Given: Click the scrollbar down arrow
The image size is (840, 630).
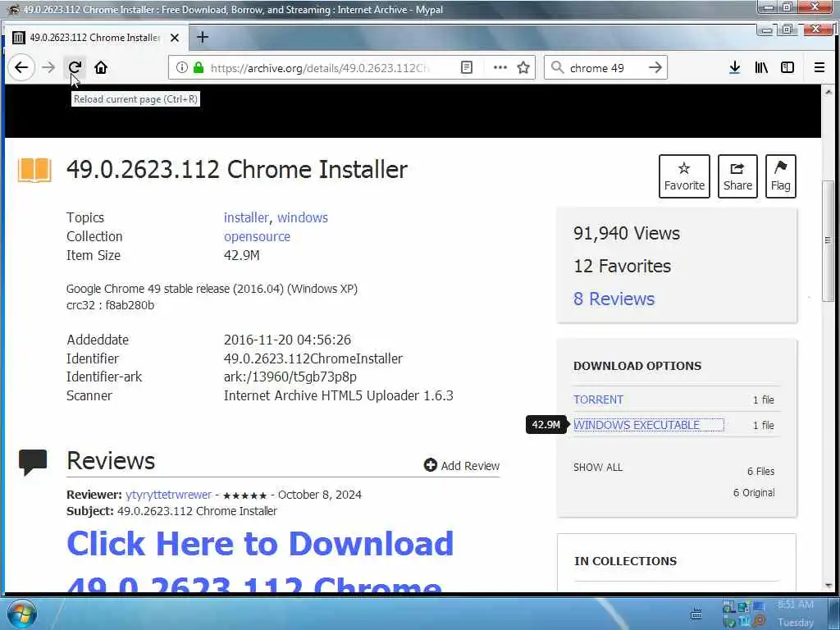Looking at the screenshot, I should (x=829, y=586).
